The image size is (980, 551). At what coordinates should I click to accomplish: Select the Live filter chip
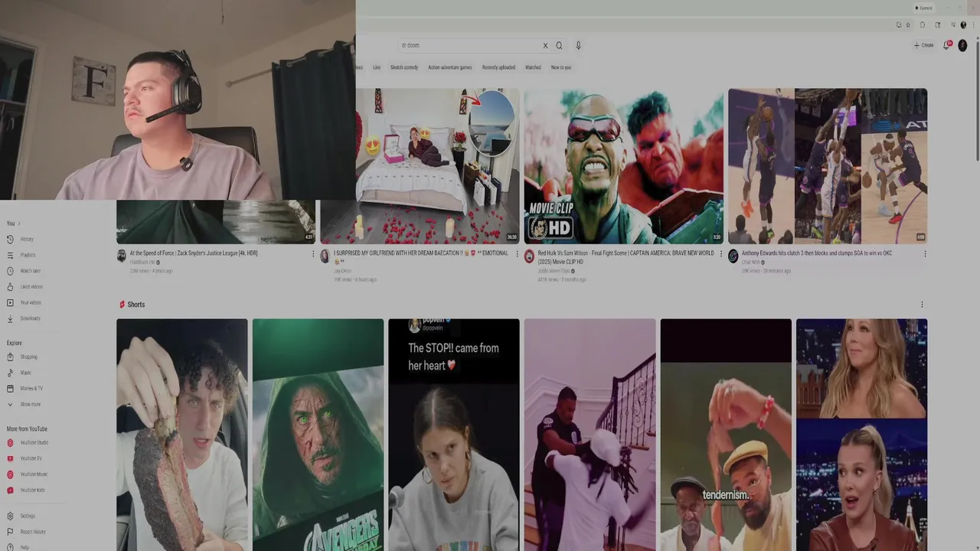tap(377, 67)
